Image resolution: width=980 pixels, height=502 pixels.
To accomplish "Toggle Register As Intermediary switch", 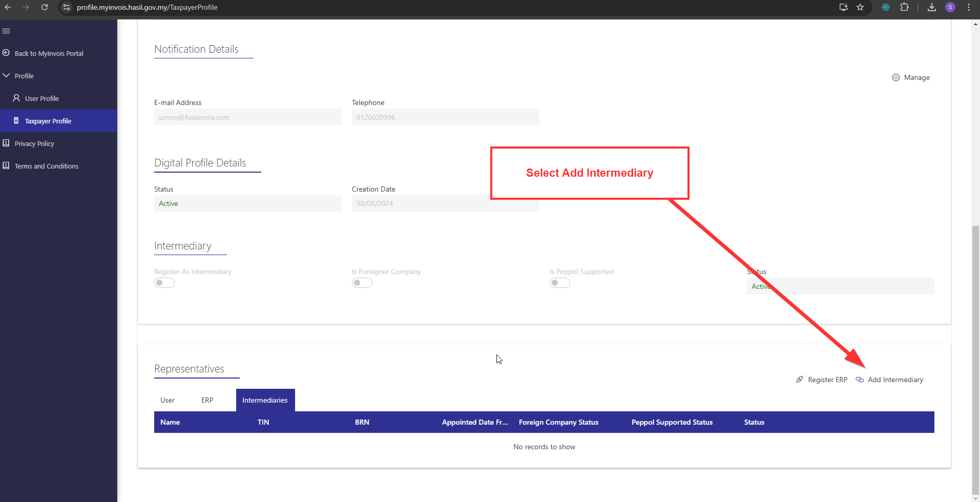I will click(164, 283).
